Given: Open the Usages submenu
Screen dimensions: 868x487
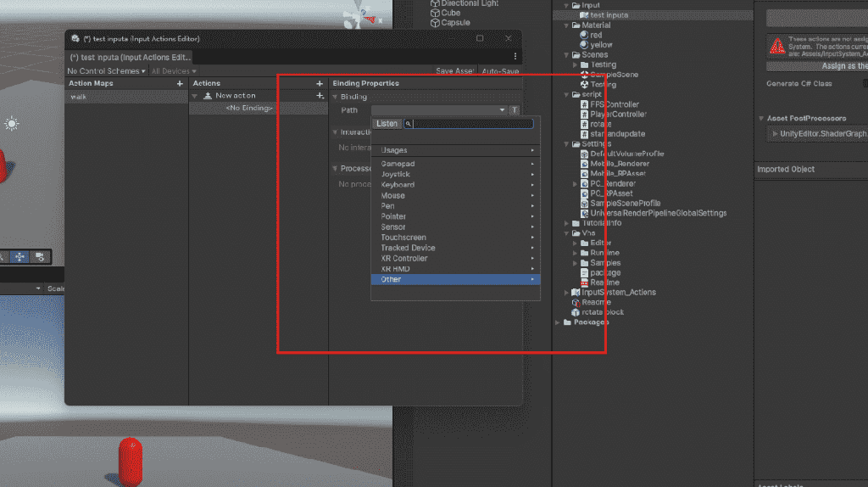Looking at the screenshot, I should pyautogui.click(x=455, y=150).
